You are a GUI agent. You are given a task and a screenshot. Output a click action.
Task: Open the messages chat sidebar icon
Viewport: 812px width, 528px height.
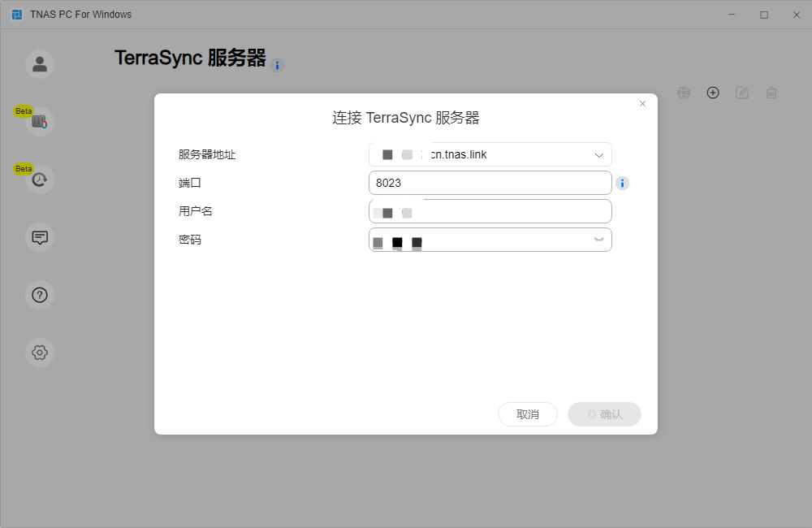click(40, 237)
